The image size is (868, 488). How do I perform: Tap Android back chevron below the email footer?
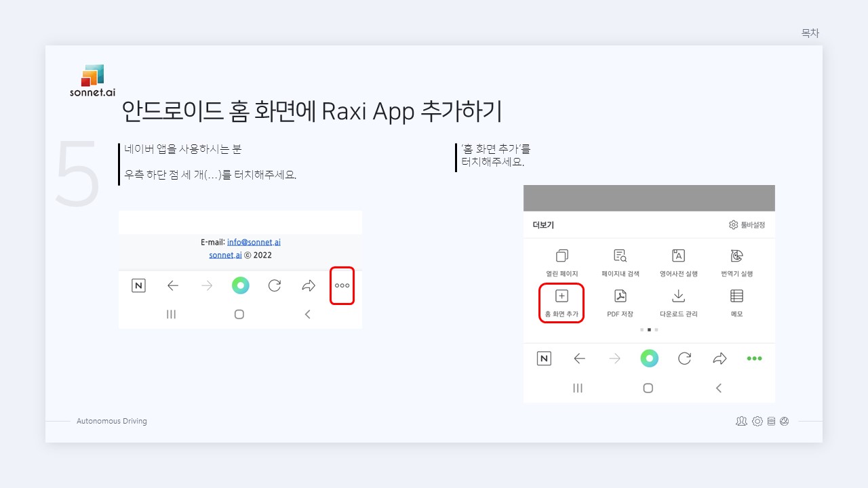[308, 314]
